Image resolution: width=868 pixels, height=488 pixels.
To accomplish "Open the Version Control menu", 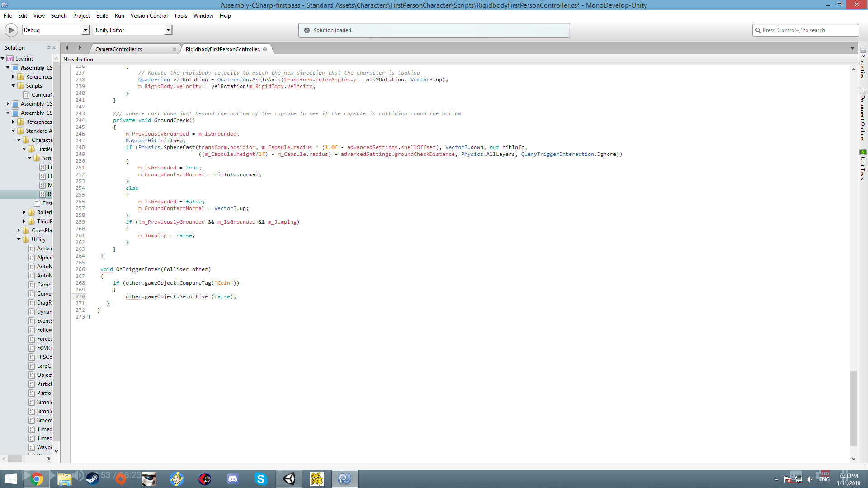I will (x=149, y=16).
